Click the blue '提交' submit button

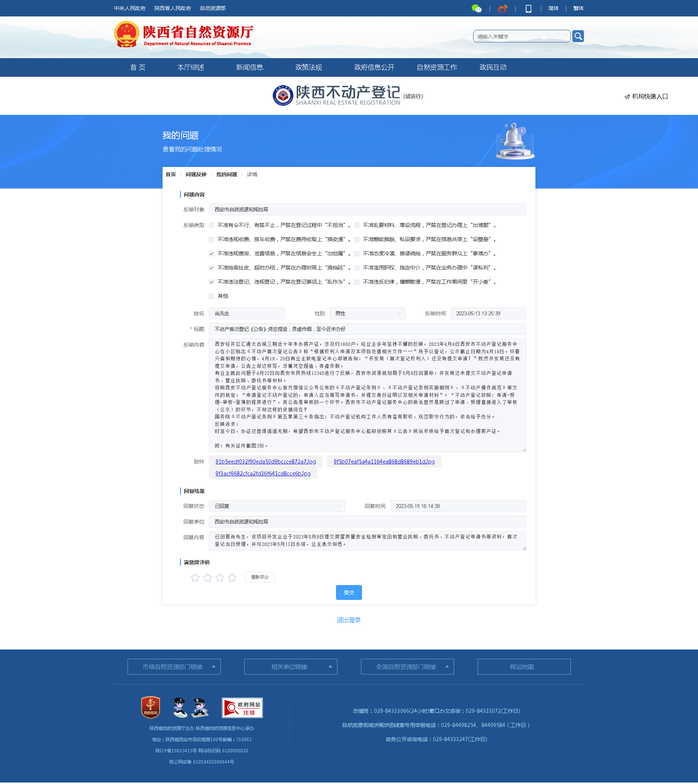348,592
